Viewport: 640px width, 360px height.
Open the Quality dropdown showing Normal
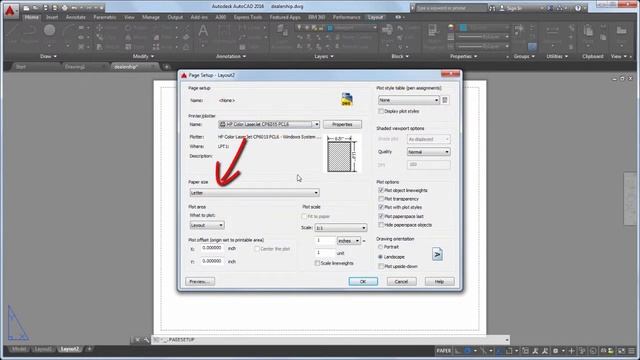[429, 152]
